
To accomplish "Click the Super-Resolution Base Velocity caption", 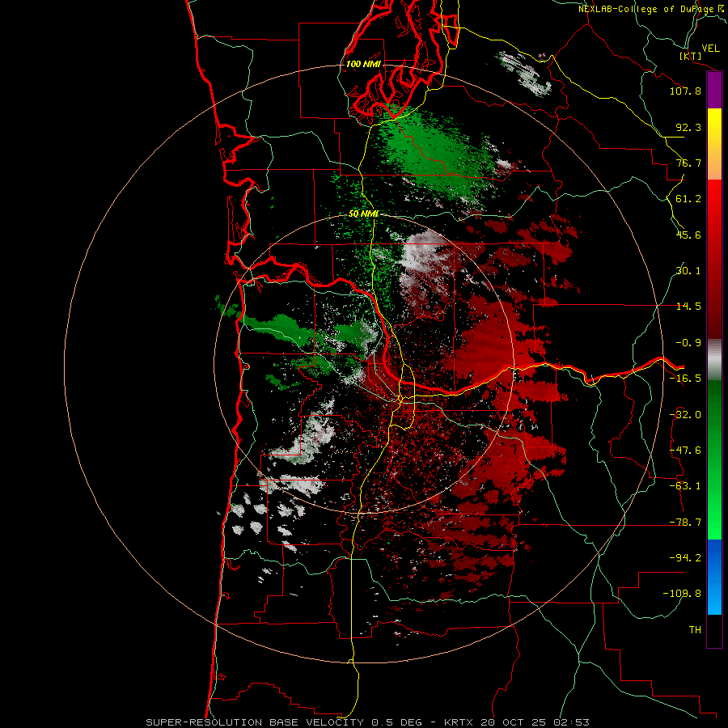I will point(367,722).
